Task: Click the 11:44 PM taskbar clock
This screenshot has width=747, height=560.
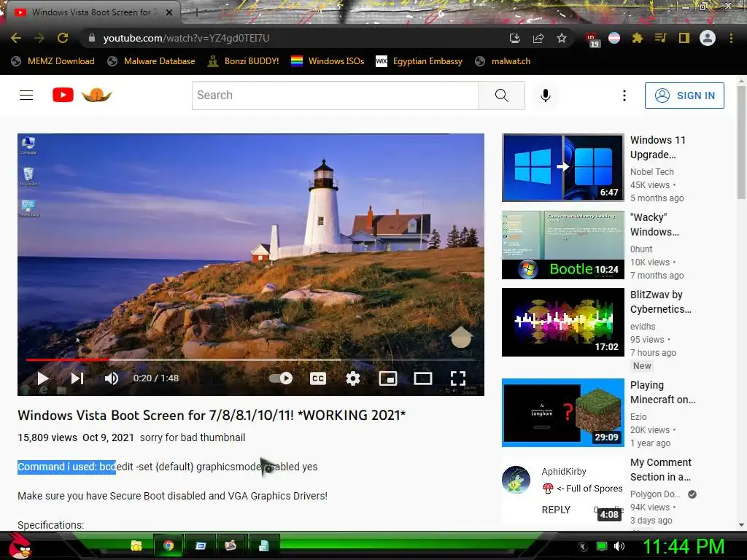Action: click(684, 546)
